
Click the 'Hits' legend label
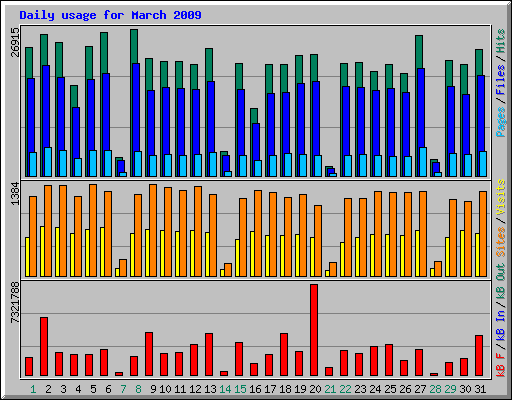(x=501, y=41)
